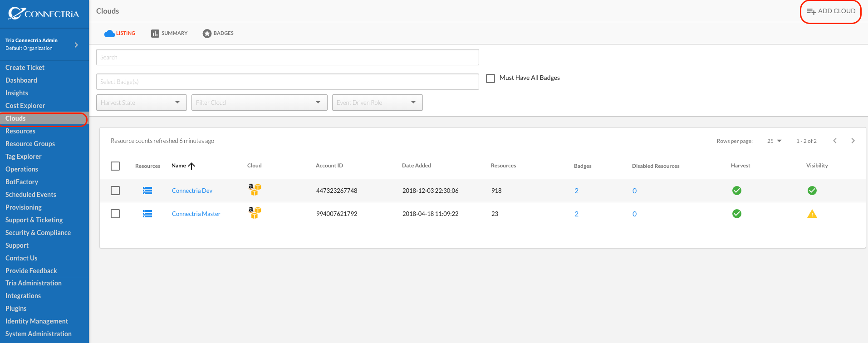Switch to the Summary tab
868x343 pixels.
pyautogui.click(x=169, y=33)
